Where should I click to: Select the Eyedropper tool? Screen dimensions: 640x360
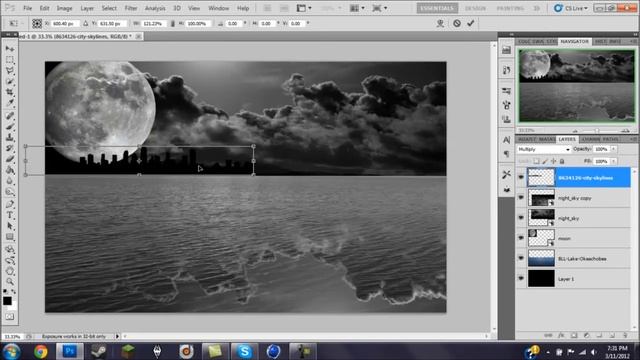(10, 103)
